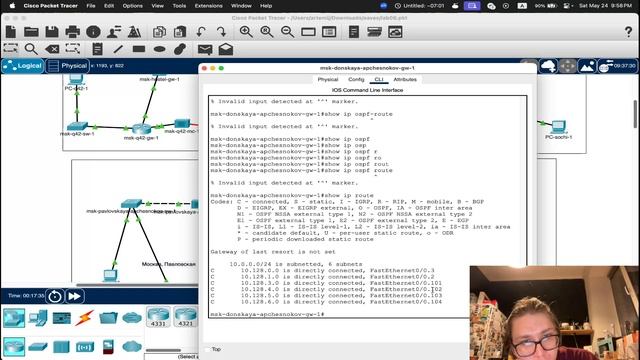The image size is (640, 360).
Task: Open network information icon
Action: (x=93, y=32)
